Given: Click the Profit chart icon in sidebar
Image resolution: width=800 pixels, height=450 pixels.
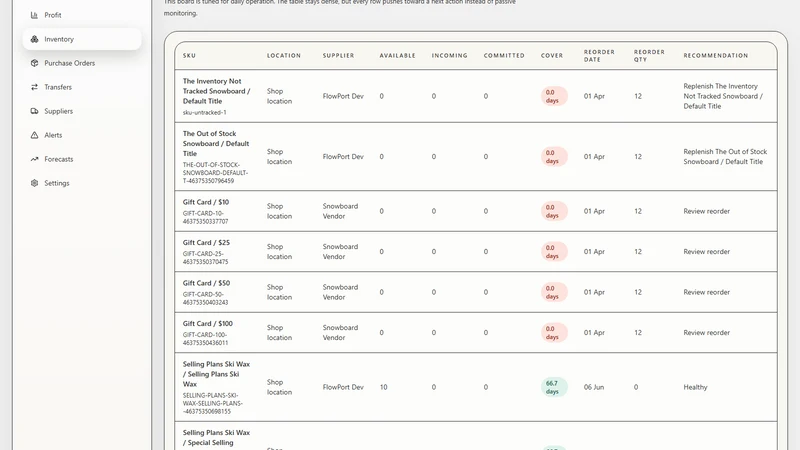Looking at the screenshot, I should coord(34,15).
